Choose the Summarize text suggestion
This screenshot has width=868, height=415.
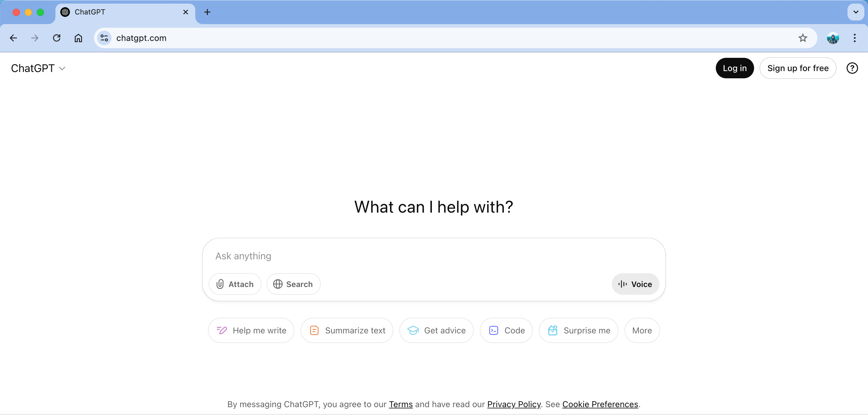coord(347,330)
